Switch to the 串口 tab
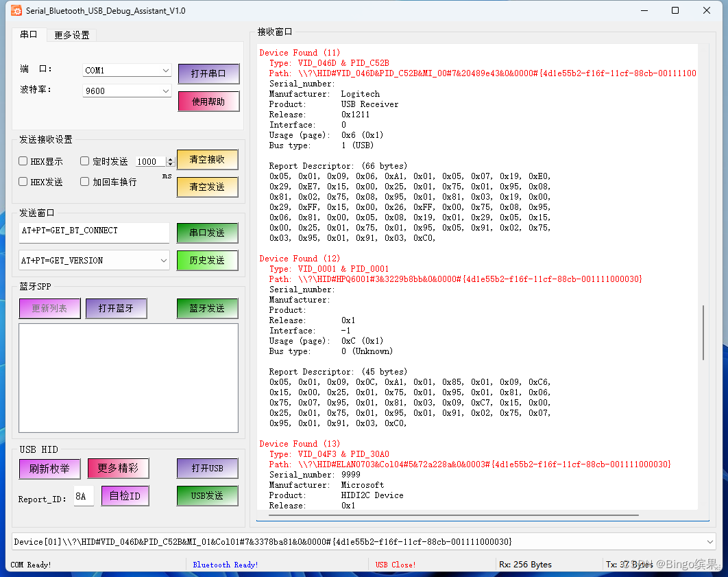 tap(29, 34)
